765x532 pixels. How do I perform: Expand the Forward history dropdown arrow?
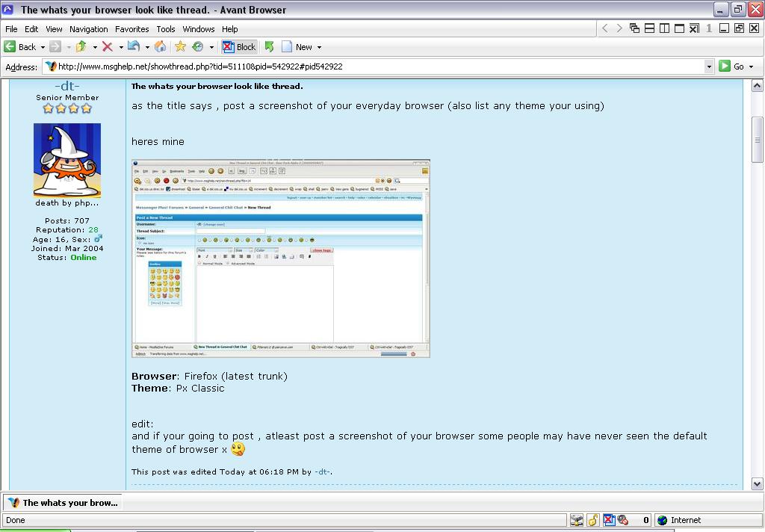pos(68,47)
